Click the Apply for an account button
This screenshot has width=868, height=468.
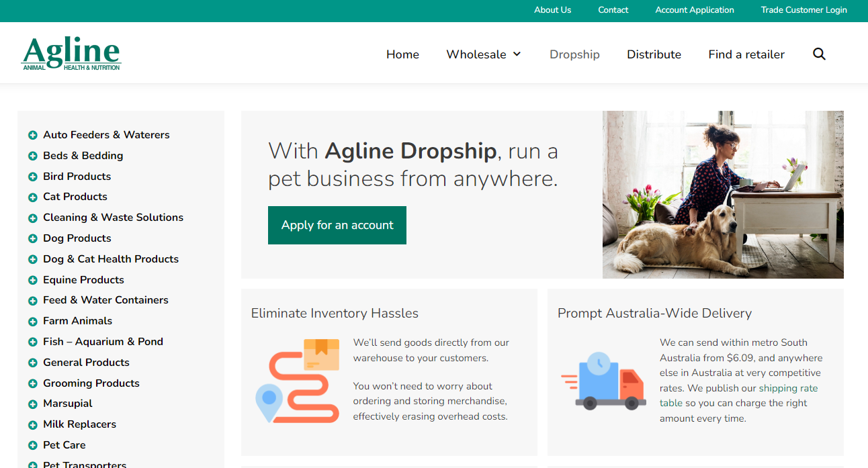(337, 225)
